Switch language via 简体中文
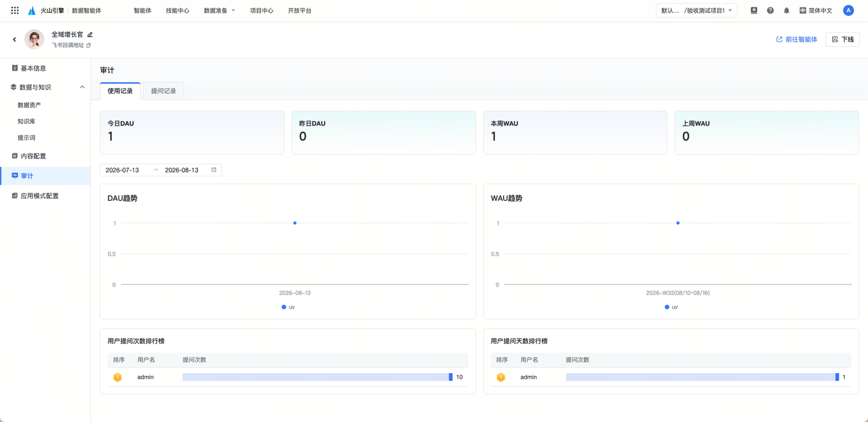This screenshot has width=868, height=422. 816,11
